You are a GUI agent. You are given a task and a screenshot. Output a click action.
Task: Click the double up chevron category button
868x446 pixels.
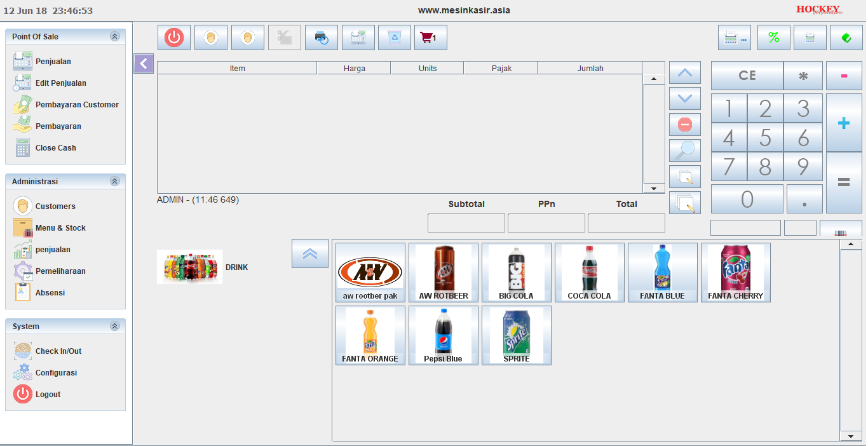[x=310, y=253]
